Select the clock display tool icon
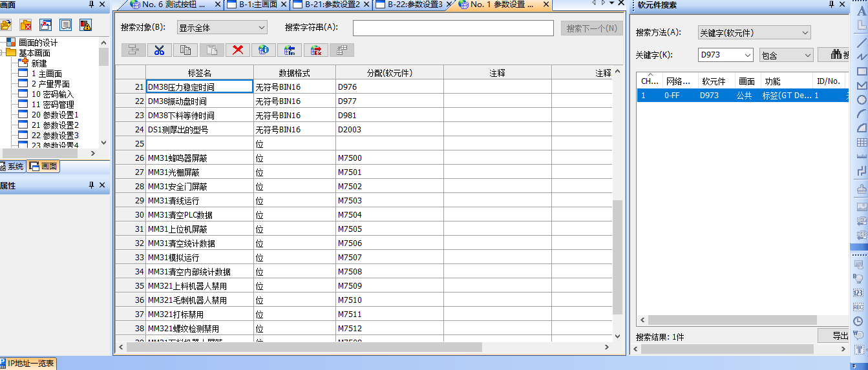 coord(858,321)
